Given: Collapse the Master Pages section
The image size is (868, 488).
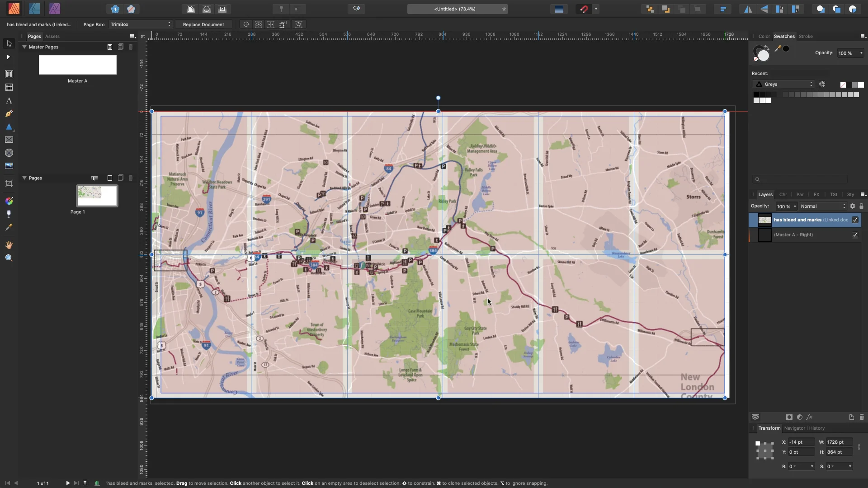Looking at the screenshot, I should tap(24, 47).
